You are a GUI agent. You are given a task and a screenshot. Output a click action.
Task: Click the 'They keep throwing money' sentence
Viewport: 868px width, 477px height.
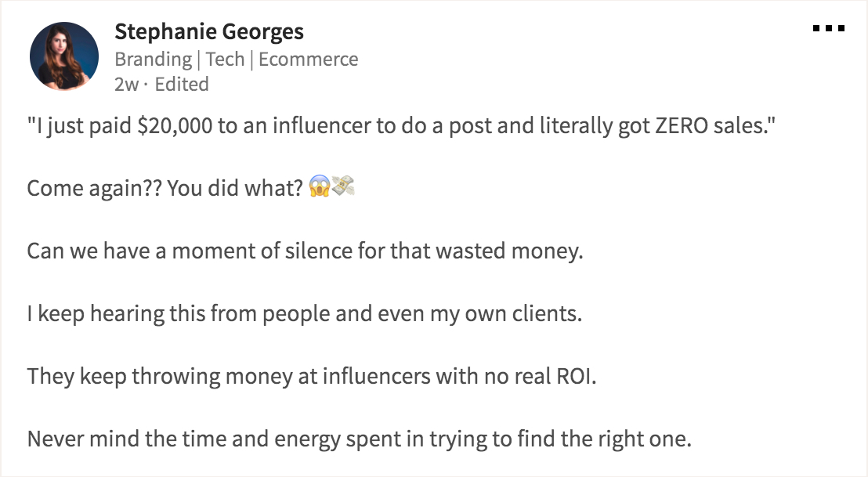(312, 376)
